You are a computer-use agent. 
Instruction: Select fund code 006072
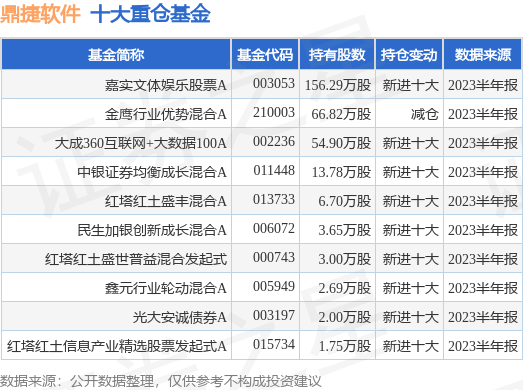coord(274,229)
